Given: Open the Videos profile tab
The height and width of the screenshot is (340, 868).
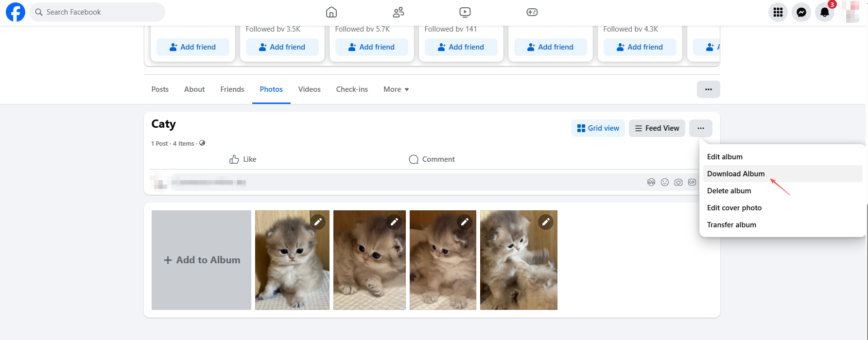Looking at the screenshot, I should 310,89.
